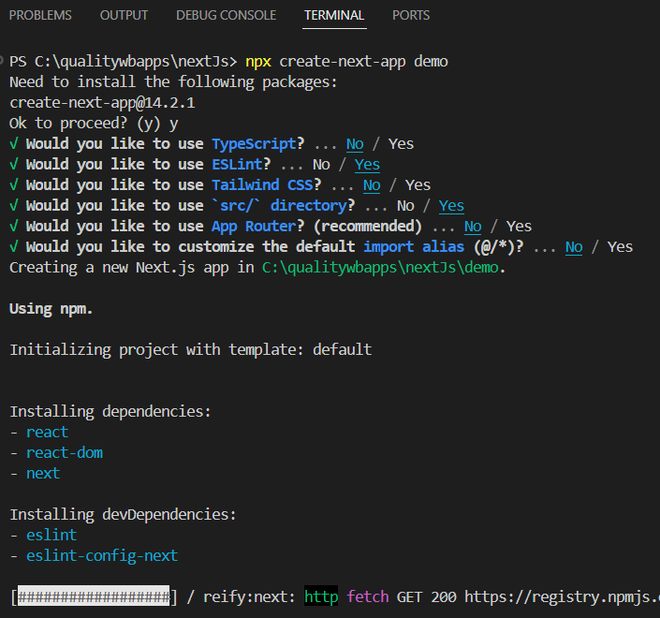Click the next dependency entry
The height and width of the screenshot is (618, 660).
tap(43, 474)
